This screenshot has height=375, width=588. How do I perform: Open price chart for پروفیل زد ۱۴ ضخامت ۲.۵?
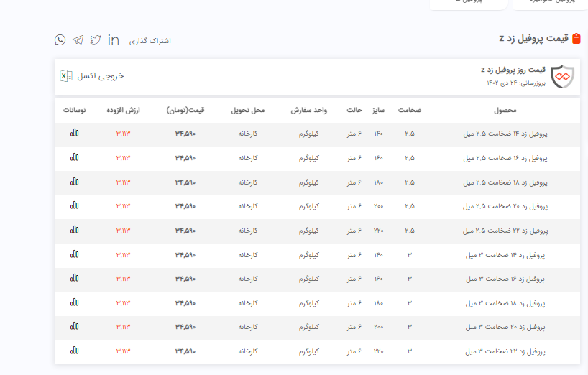(74, 133)
